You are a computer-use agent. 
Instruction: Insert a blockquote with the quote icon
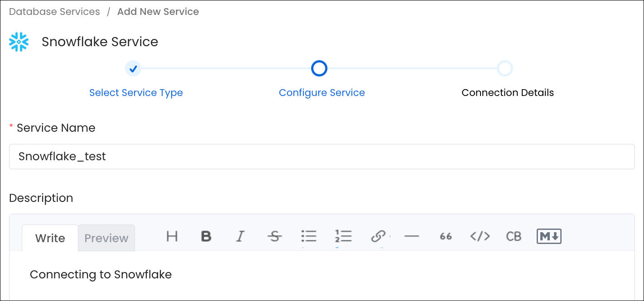point(445,236)
